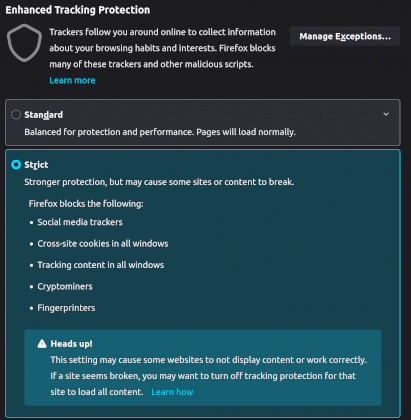This screenshot has width=411, height=420.
Task: Click the Social media trackers list item
Action: (80, 222)
